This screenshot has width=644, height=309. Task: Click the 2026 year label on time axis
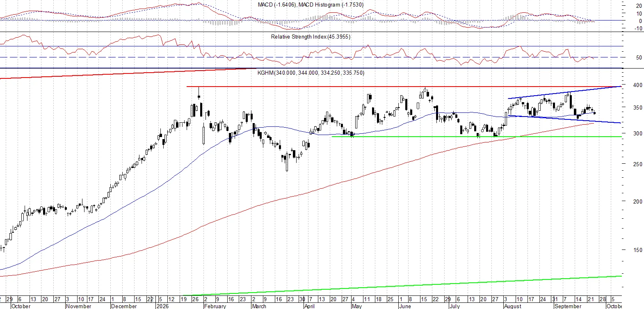(x=162, y=306)
